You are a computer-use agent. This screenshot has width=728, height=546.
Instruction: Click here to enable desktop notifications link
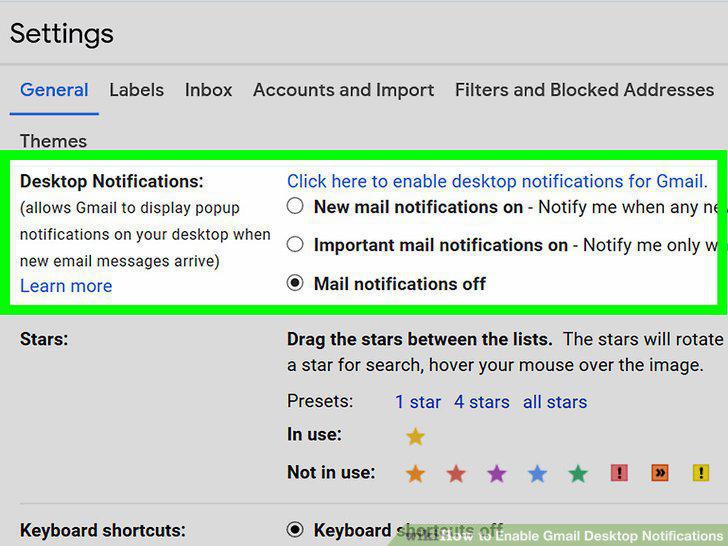click(497, 181)
